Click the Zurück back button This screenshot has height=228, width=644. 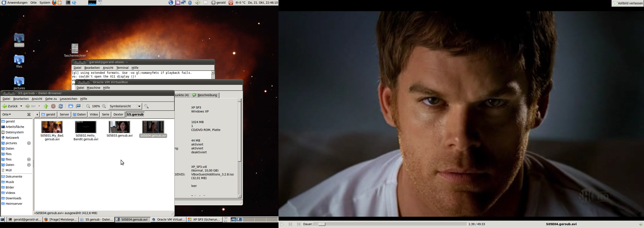coord(10,107)
